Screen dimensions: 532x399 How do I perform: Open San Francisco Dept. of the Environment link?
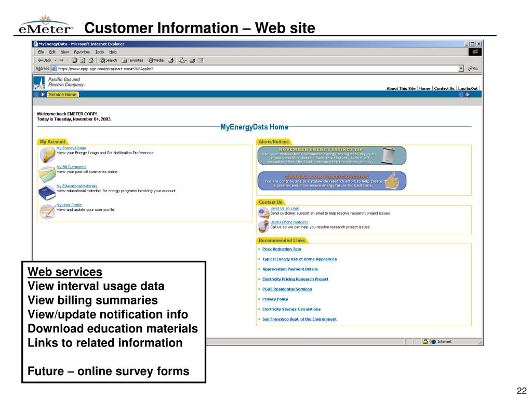tap(299, 320)
